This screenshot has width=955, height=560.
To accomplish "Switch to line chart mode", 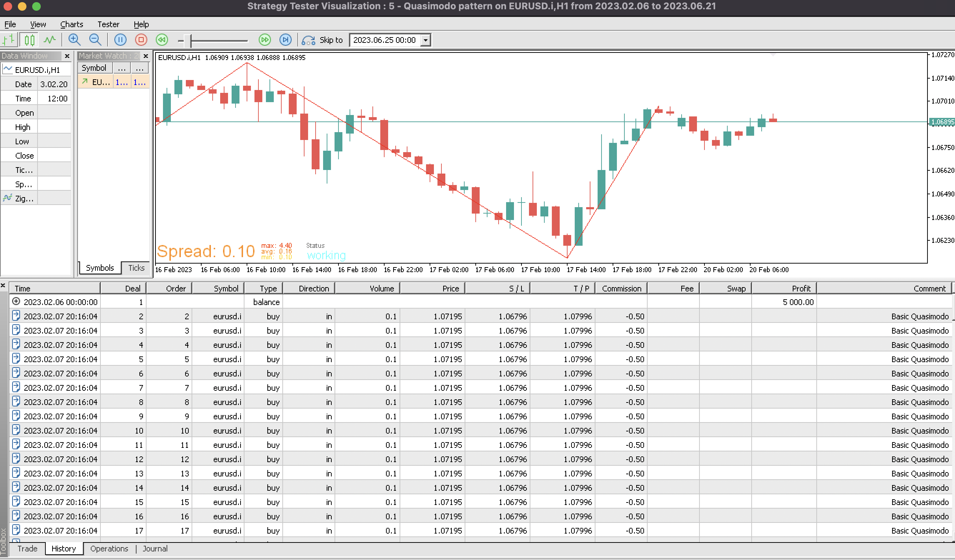I will point(50,40).
